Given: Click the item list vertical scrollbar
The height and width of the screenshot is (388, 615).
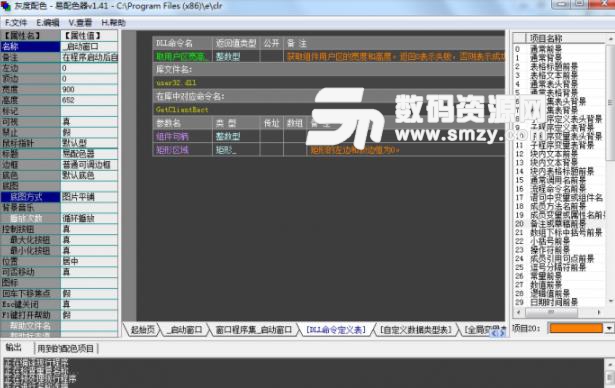Looking at the screenshot, I should click(610, 169).
